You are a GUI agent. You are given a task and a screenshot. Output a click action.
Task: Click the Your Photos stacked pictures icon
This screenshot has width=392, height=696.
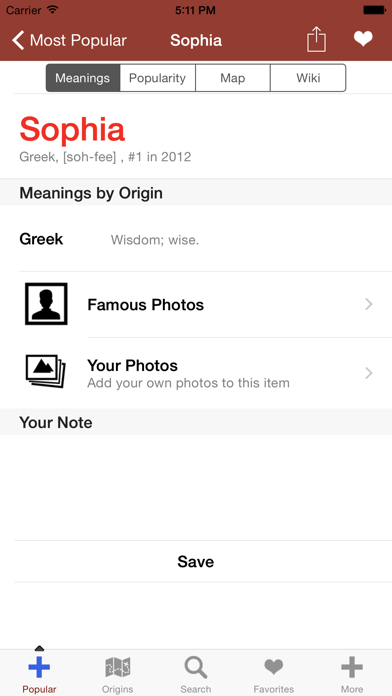click(x=45, y=371)
